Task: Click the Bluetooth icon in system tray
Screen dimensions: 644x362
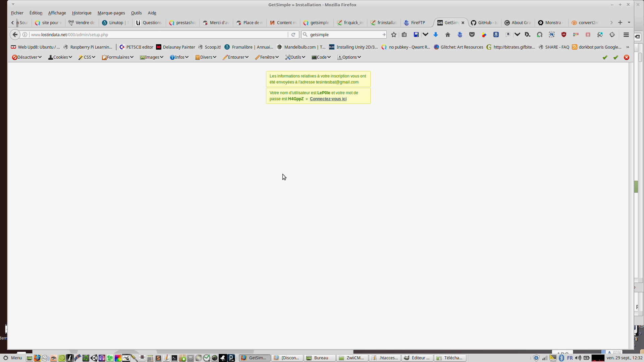Action: pyautogui.click(x=561, y=358)
